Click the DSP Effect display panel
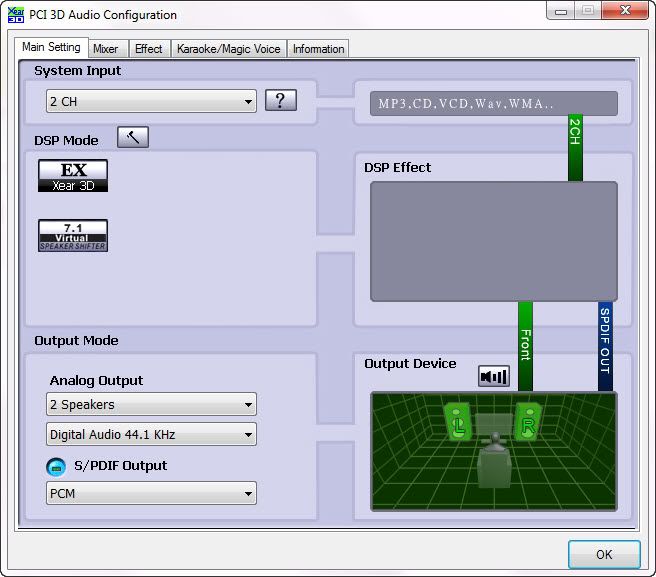This screenshot has width=656, height=577. click(x=493, y=241)
